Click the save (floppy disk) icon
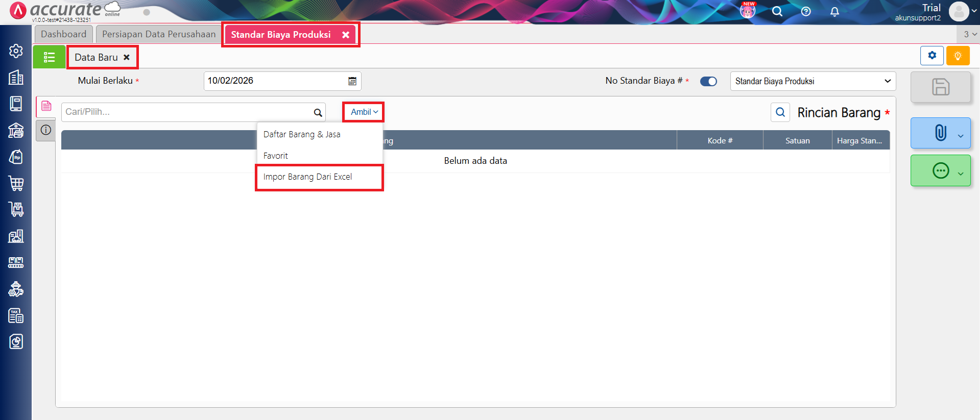980x420 pixels. tap(940, 87)
